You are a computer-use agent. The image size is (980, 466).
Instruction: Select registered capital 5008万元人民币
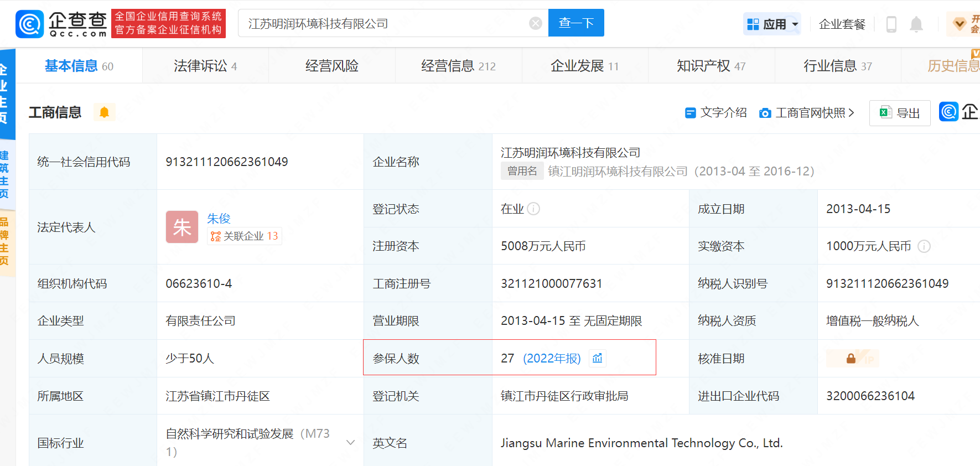[x=543, y=246]
